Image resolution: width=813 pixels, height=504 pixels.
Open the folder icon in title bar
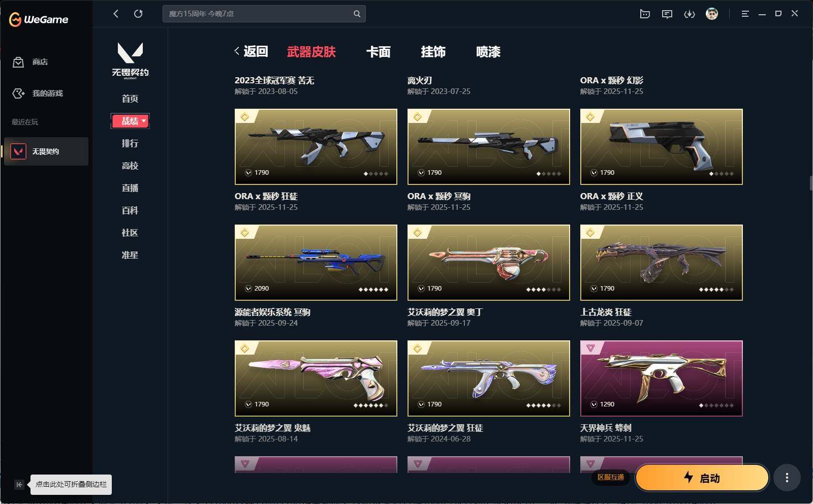coord(645,14)
